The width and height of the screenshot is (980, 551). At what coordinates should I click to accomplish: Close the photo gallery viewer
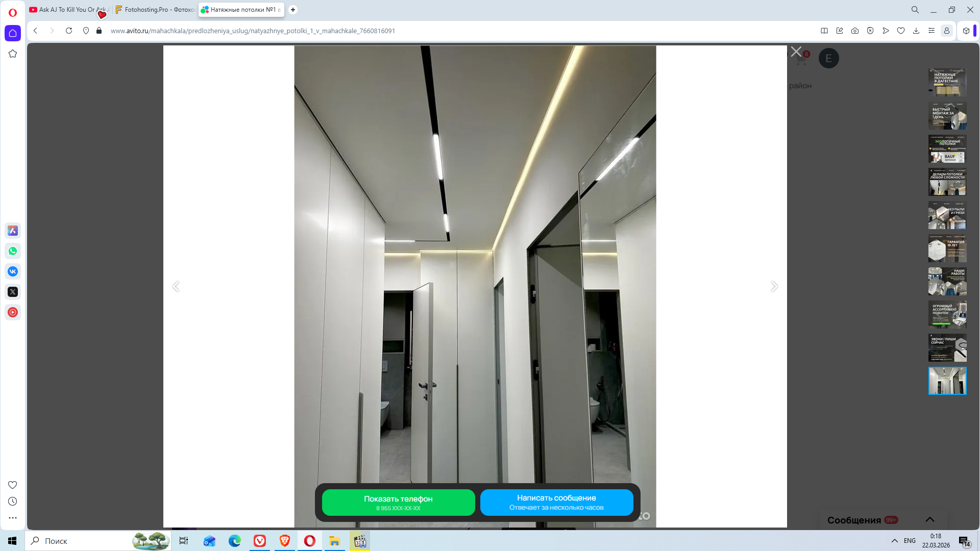click(x=796, y=52)
